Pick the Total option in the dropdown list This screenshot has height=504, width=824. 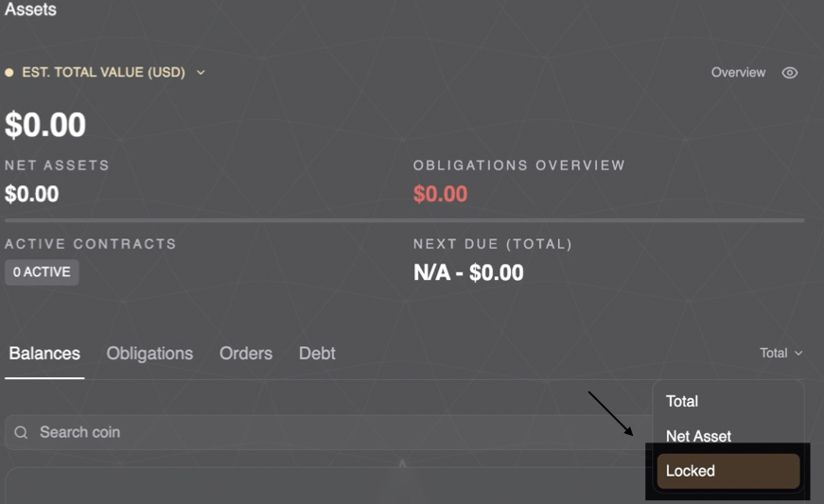pyautogui.click(x=682, y=401)
